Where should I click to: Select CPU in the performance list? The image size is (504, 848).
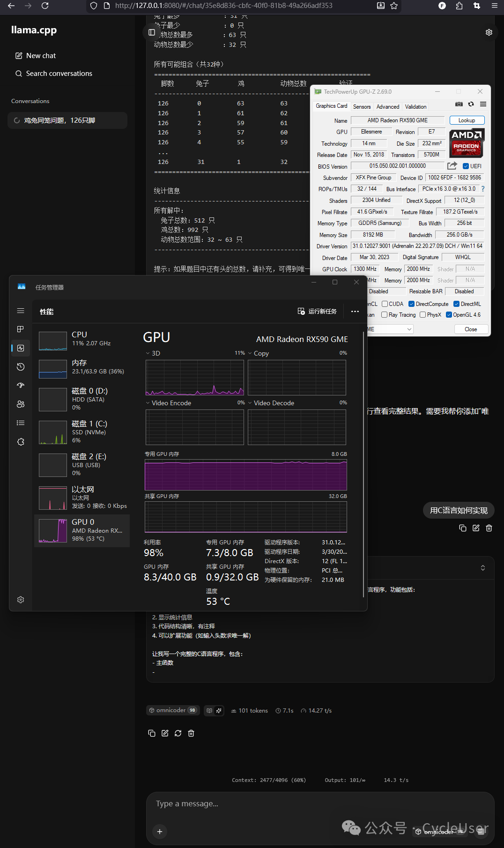(82, 341)
